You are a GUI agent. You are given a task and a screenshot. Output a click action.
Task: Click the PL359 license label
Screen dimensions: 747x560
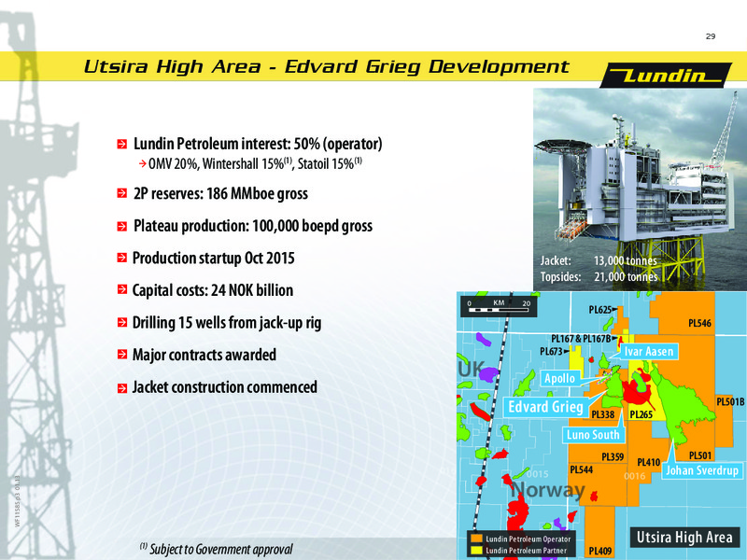(613, 457)
